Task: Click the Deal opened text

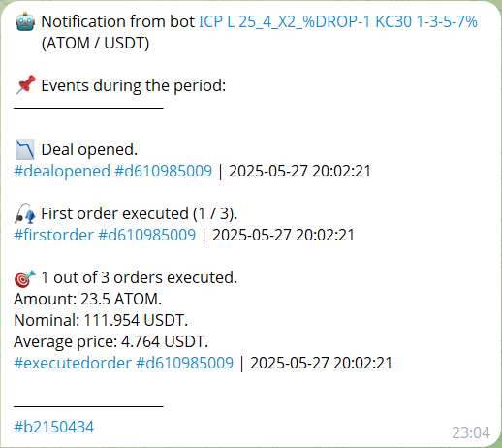Action: click(x=89, y=149)
